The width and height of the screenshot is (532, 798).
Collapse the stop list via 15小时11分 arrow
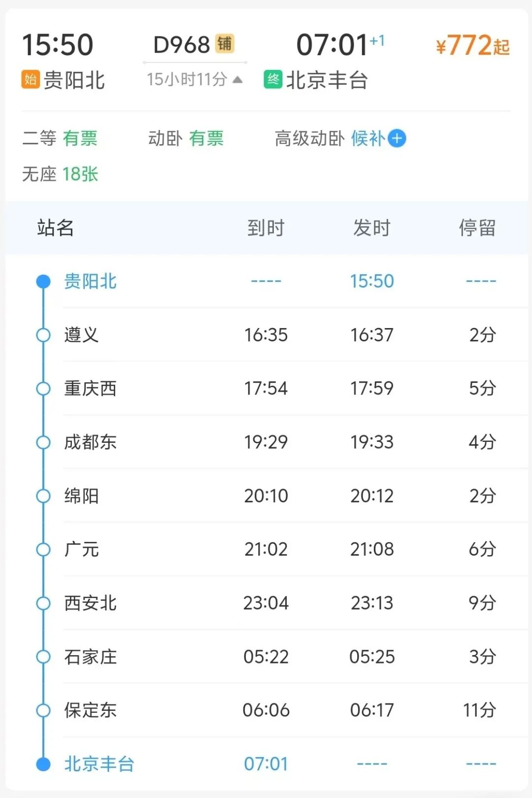pos(237,79)
